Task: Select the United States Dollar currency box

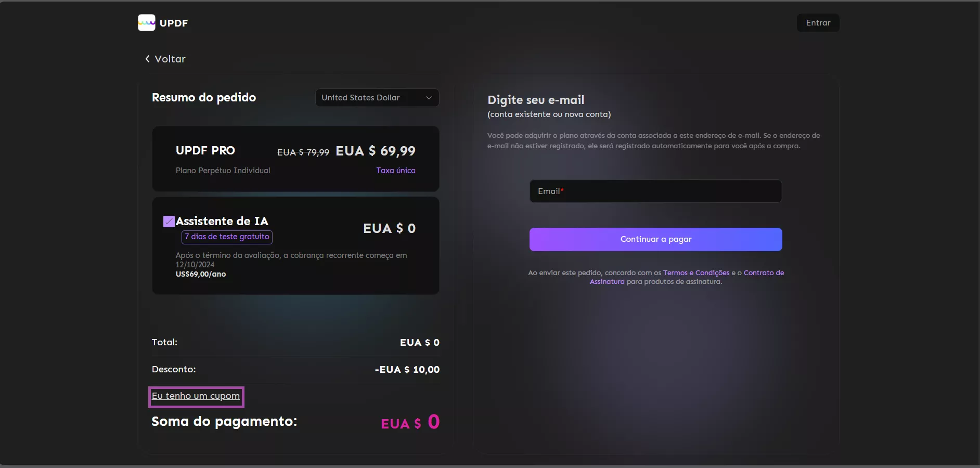Action: [369, 98]
